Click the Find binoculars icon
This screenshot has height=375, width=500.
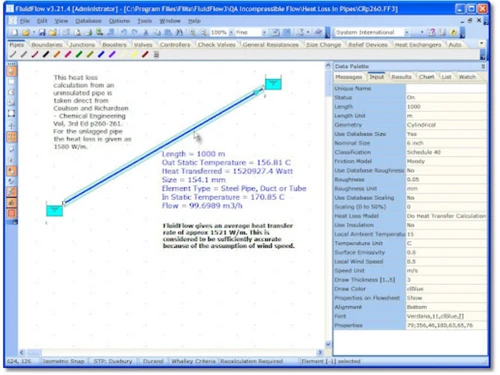pos(179,32)
